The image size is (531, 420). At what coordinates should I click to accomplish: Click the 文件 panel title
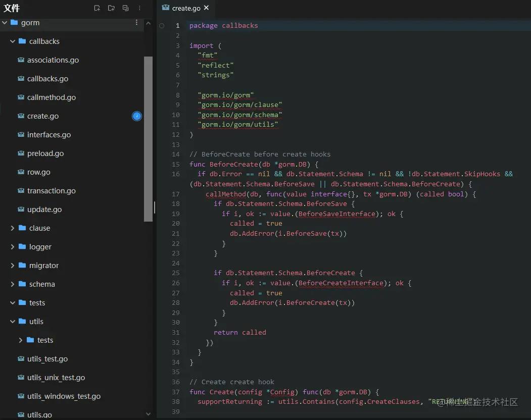click(12, 8)
